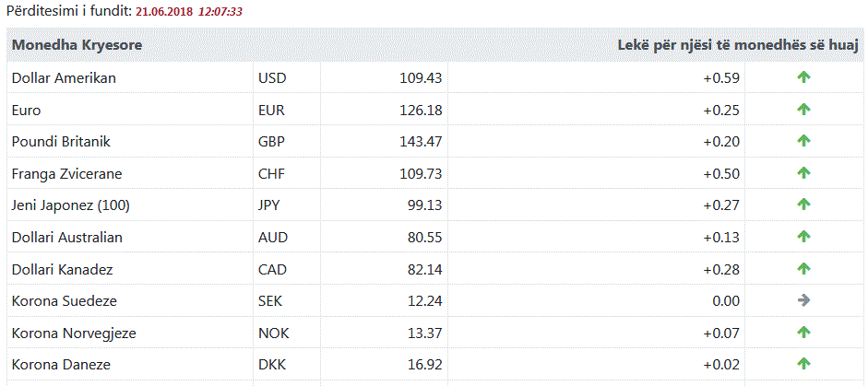
Task: Click the up arrow in CAD row
Action: click(x=803, y=269)
